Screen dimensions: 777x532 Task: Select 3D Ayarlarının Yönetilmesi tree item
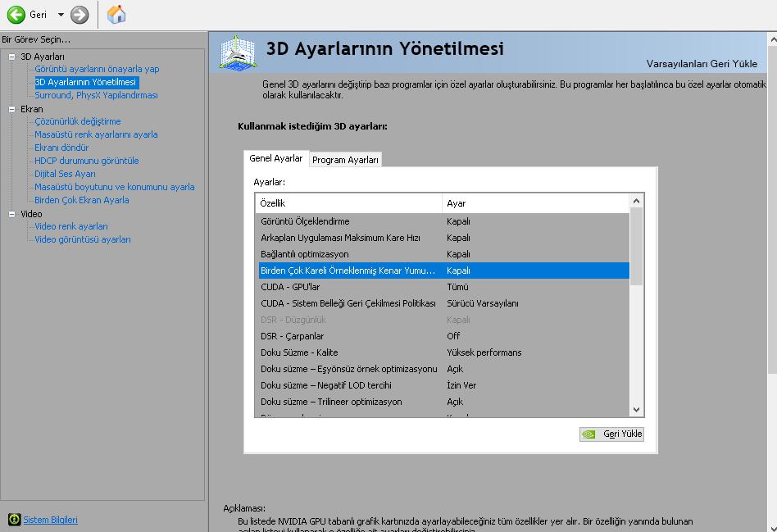(86, 82)
